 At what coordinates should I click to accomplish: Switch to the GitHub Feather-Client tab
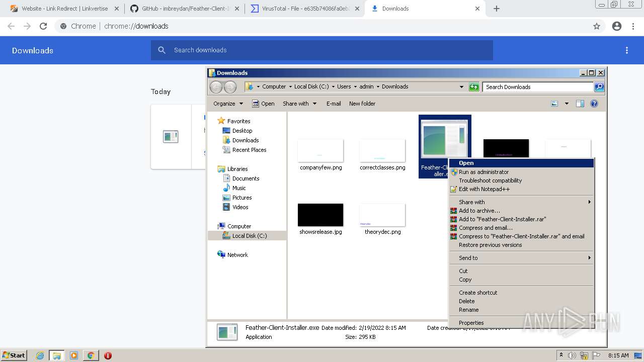(185, 9)
